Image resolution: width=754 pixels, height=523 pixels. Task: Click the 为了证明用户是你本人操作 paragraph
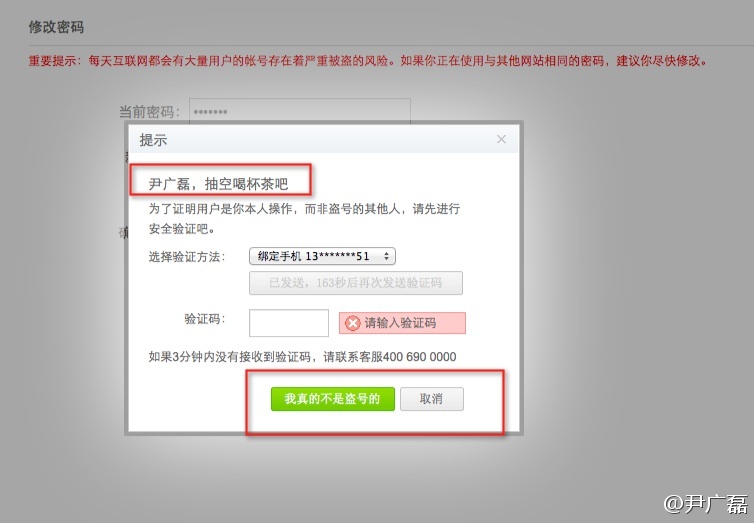point(304,219)
